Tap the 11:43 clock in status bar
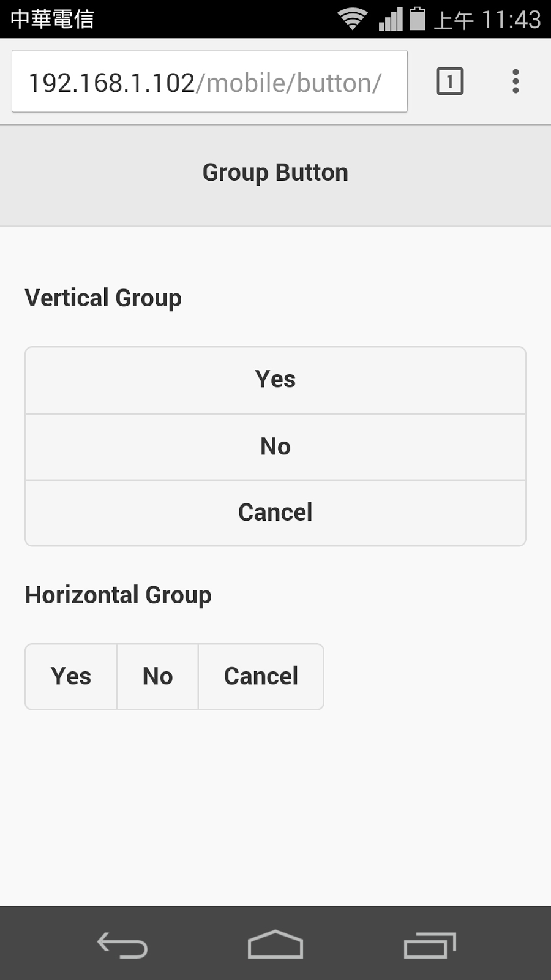The width and height of the screenshot is (551, 980). point(511,20)
